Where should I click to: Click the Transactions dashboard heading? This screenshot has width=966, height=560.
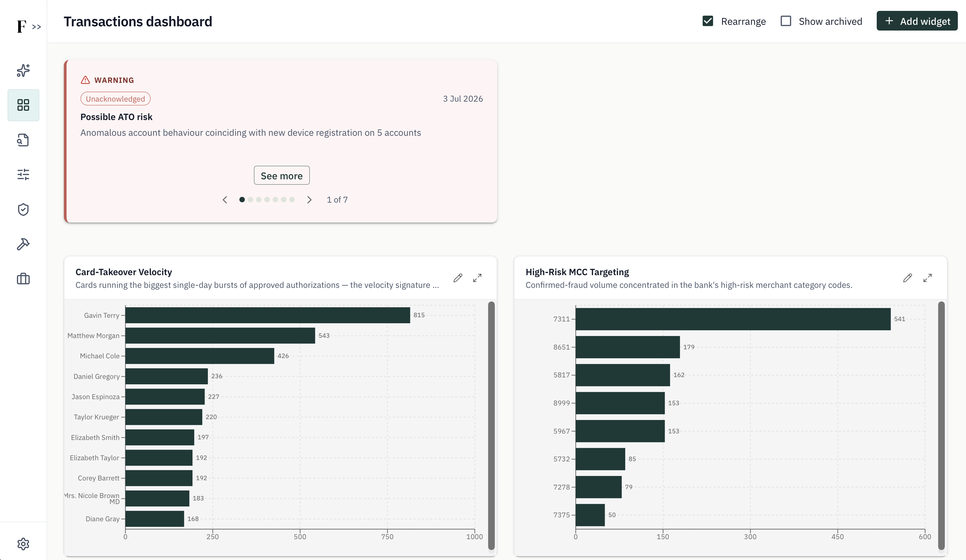[x=138, y=21]
